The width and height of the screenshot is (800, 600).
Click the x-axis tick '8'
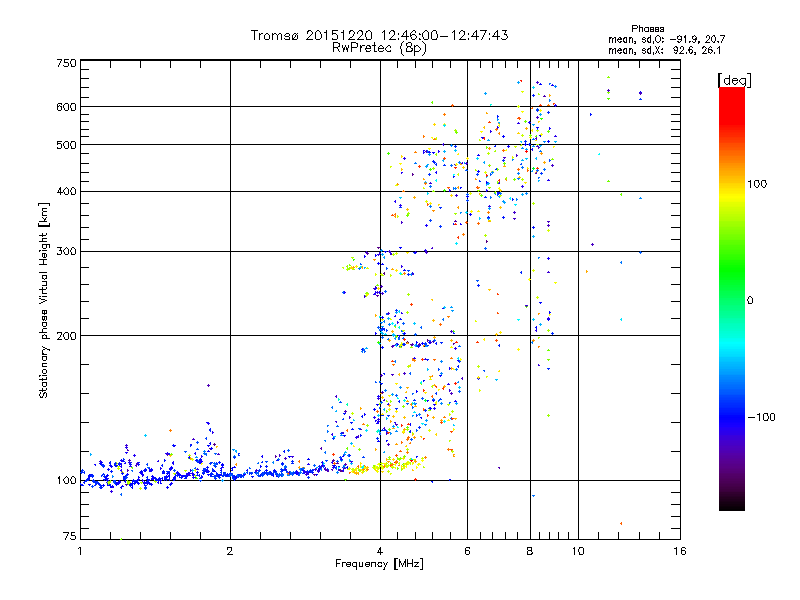(x=530, y=551)
